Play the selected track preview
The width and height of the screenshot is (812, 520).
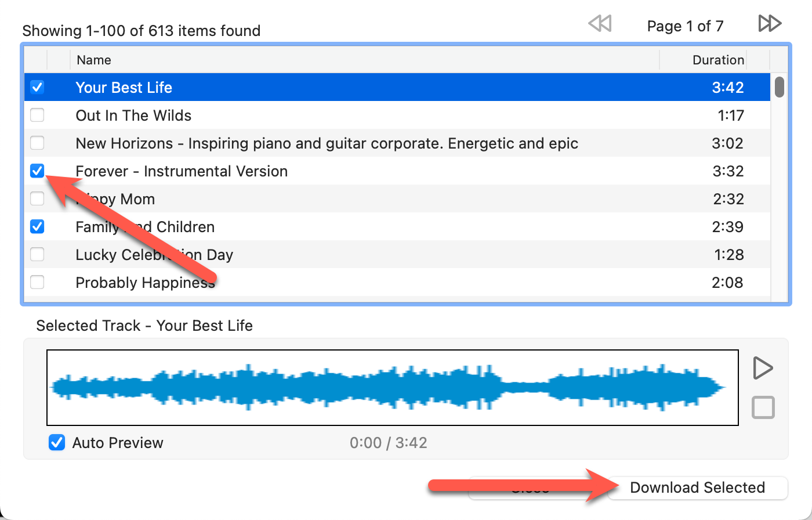[763, 368]
